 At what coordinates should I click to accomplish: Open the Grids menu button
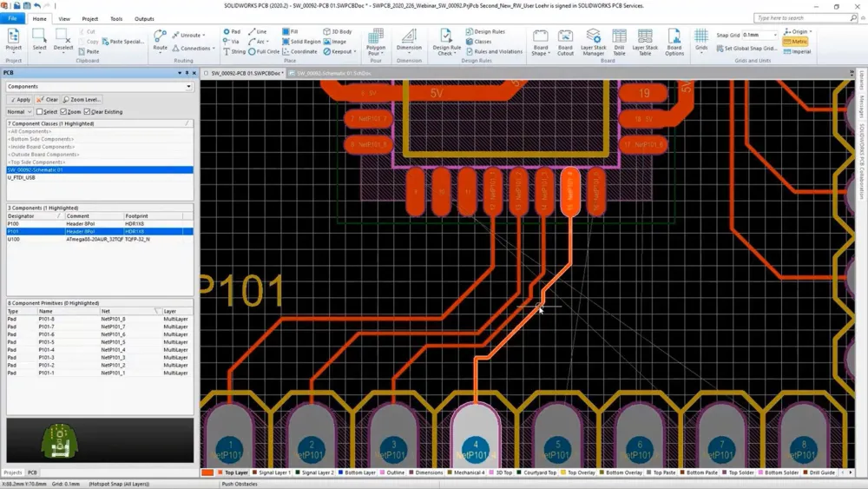[701, 42]
